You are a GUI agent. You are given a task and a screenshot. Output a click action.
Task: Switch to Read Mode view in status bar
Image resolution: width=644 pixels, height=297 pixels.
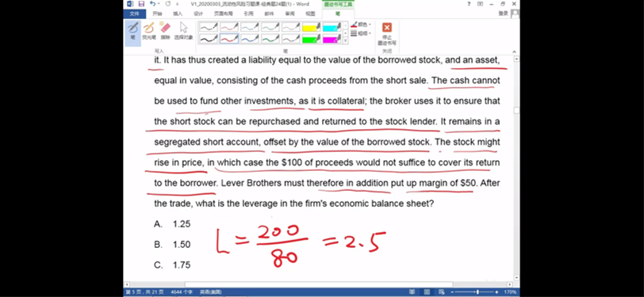click(412, 292)
